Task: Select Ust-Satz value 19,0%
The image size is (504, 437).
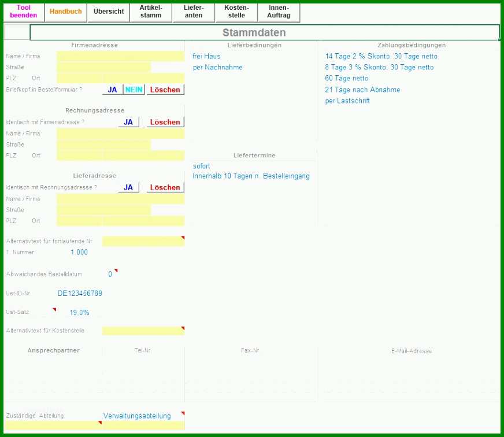Action: coord(79,313)
